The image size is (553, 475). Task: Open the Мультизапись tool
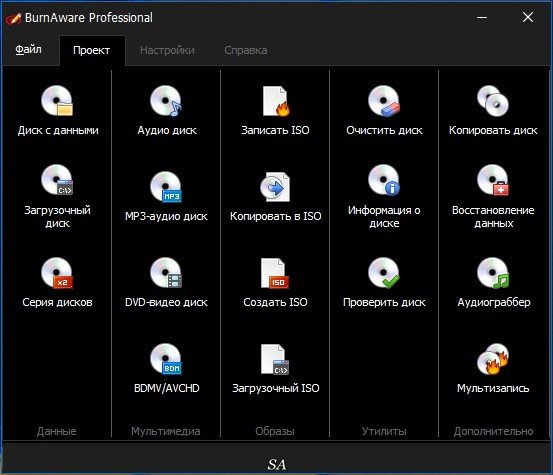[x=493, y=359]
